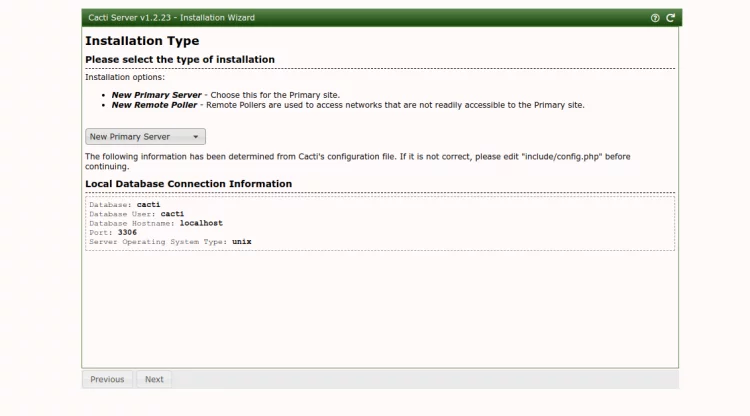Click Local Database Connection Information heading
This screenshot has width=750, height=416.
188,184
